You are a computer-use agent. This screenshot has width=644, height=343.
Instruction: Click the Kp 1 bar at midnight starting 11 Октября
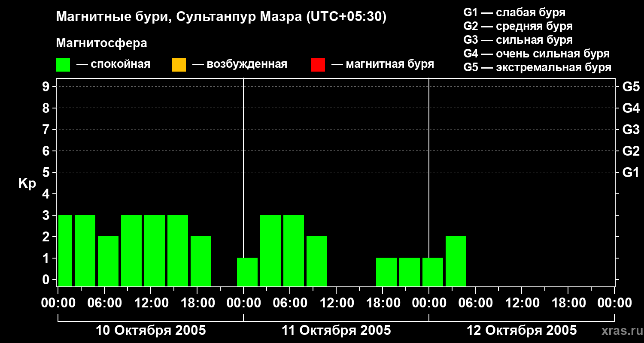[247, 272]
